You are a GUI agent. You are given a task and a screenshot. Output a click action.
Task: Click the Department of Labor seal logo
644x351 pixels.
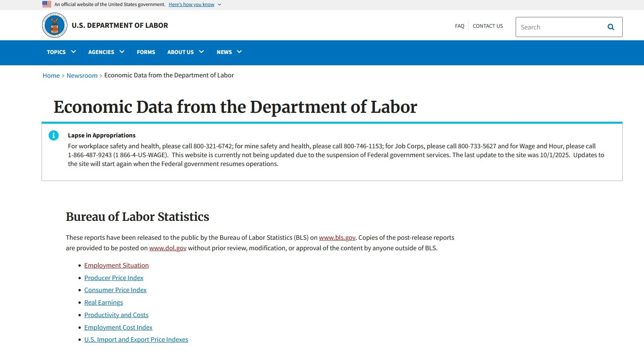click(x=54, y=25)
